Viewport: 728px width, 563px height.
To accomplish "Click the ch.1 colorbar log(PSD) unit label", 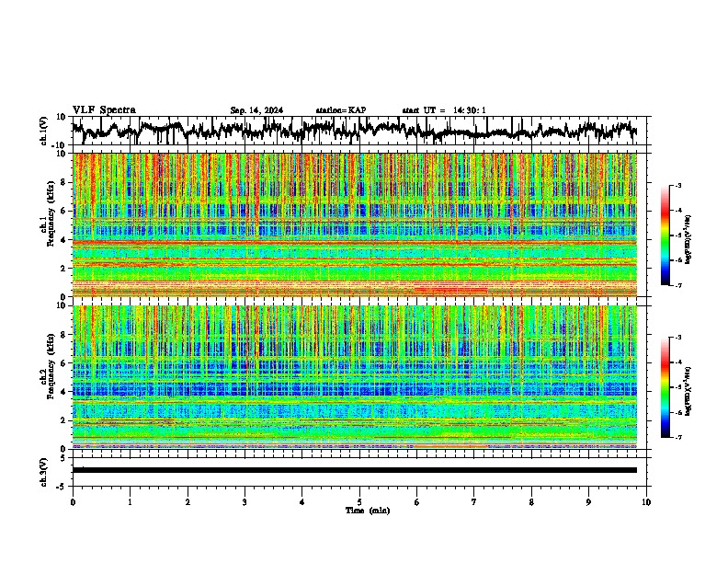I will pyautogui.click(x=688, y=240).
